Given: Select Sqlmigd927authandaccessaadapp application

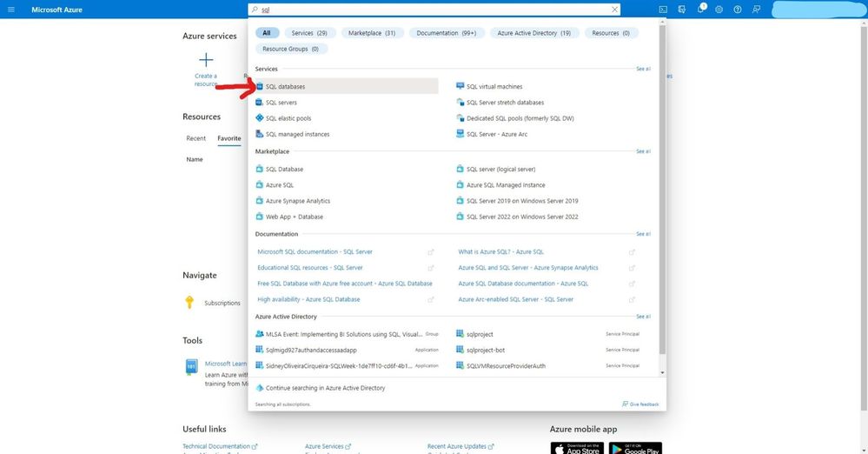Looking at the screenshot, I should point(347,350).
